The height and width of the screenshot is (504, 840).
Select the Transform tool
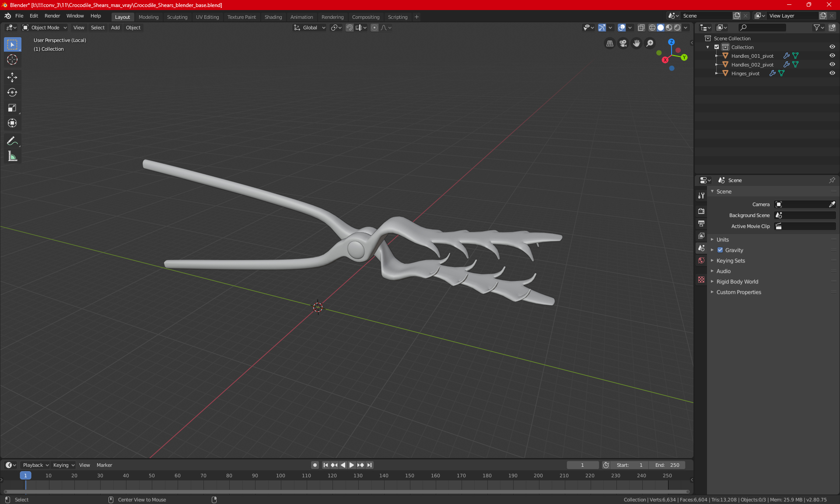click(x=12, y=123)
